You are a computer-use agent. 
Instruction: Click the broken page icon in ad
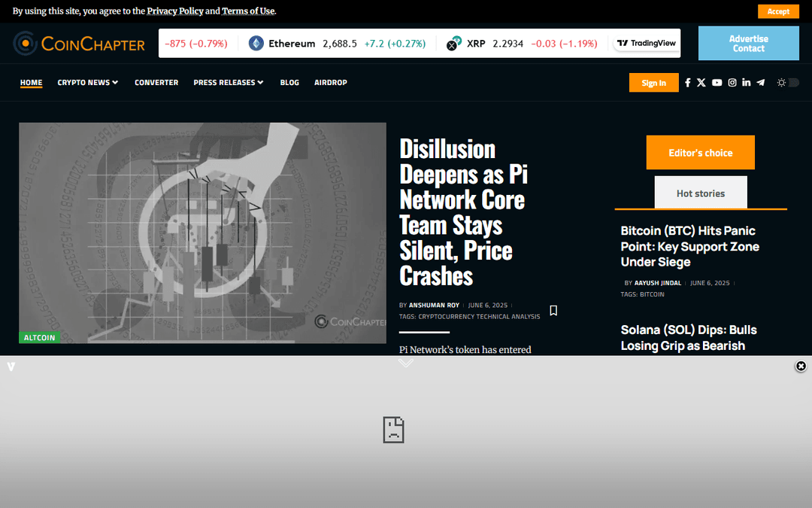(393, 430)
